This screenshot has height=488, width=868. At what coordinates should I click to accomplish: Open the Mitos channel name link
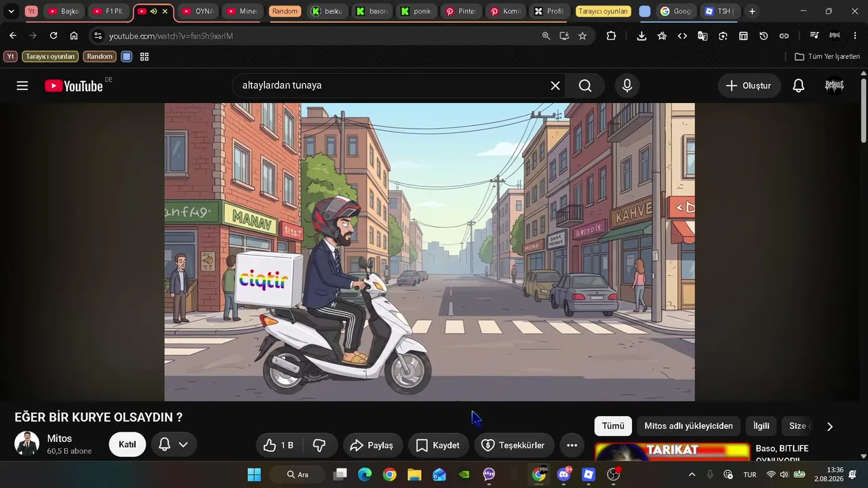pos(60,439)
